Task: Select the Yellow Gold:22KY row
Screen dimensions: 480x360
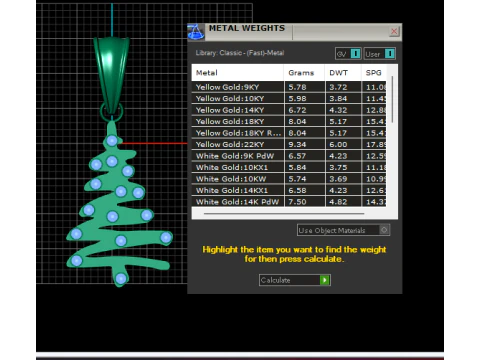Action: (x=289, y=144)
